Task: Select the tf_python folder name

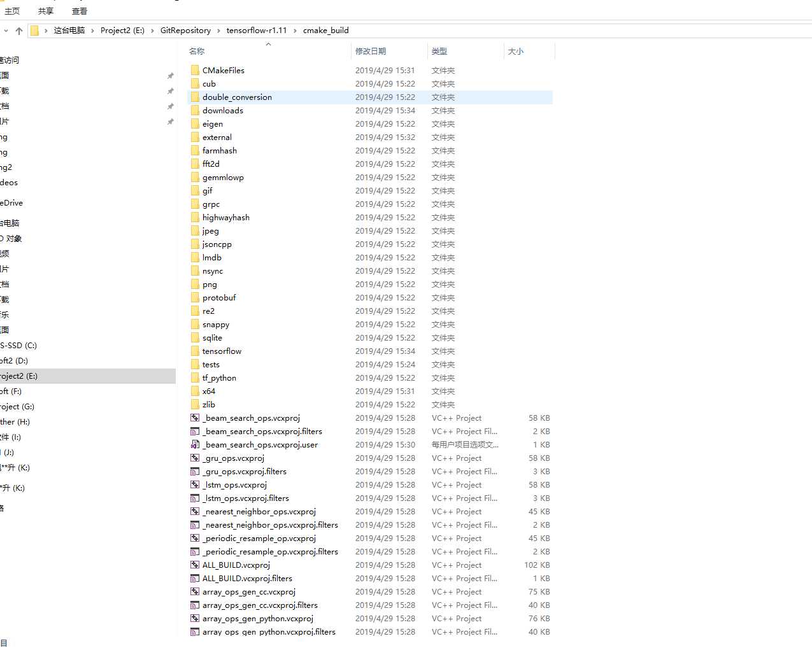Action: tap(219, 377)
